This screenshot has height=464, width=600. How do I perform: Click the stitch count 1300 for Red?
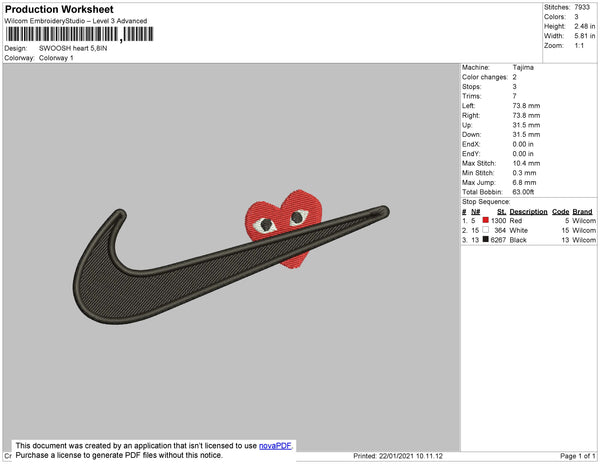point(498,221)
